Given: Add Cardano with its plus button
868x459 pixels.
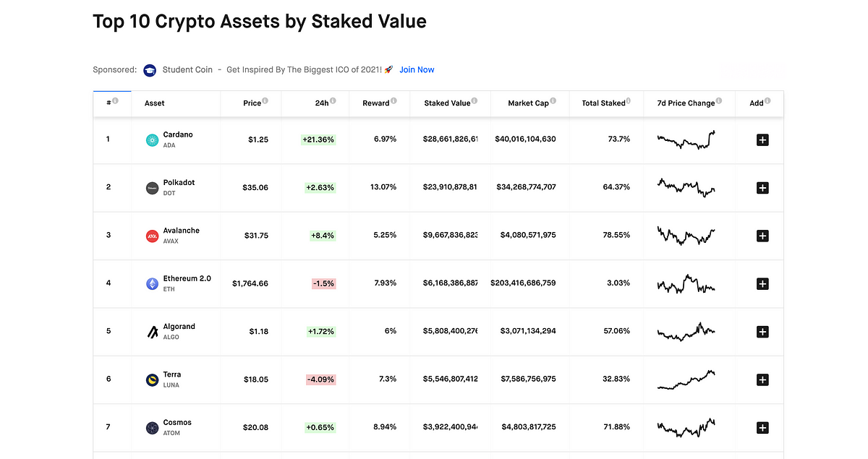Looking at the screenshot, I should tap(762, 140).
